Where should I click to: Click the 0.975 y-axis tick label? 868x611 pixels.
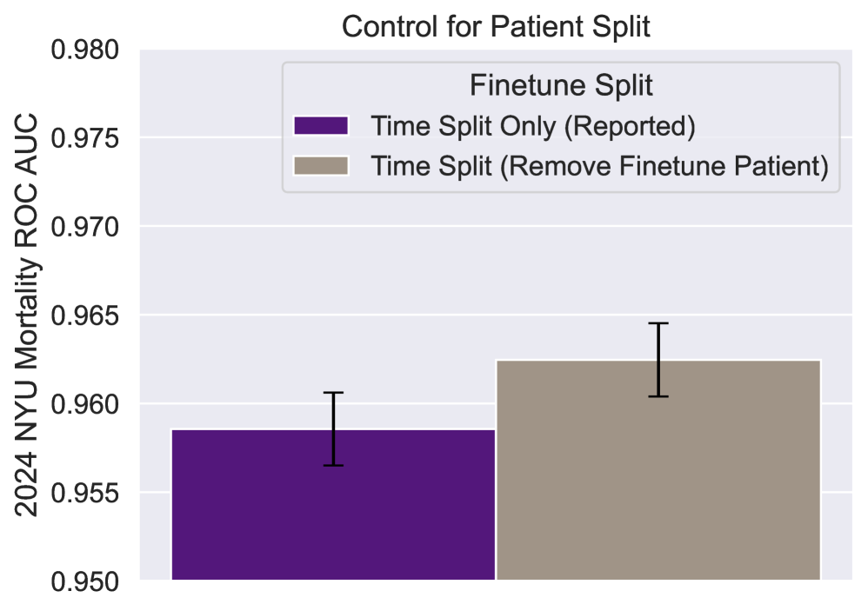pos(88,138)
